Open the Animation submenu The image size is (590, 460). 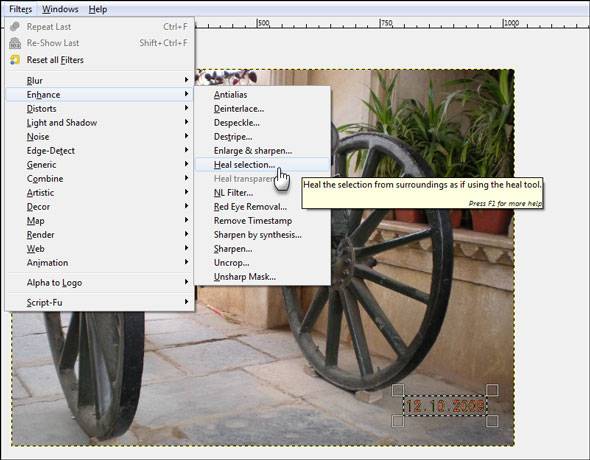pyautogui.click(x=99, y=263)
